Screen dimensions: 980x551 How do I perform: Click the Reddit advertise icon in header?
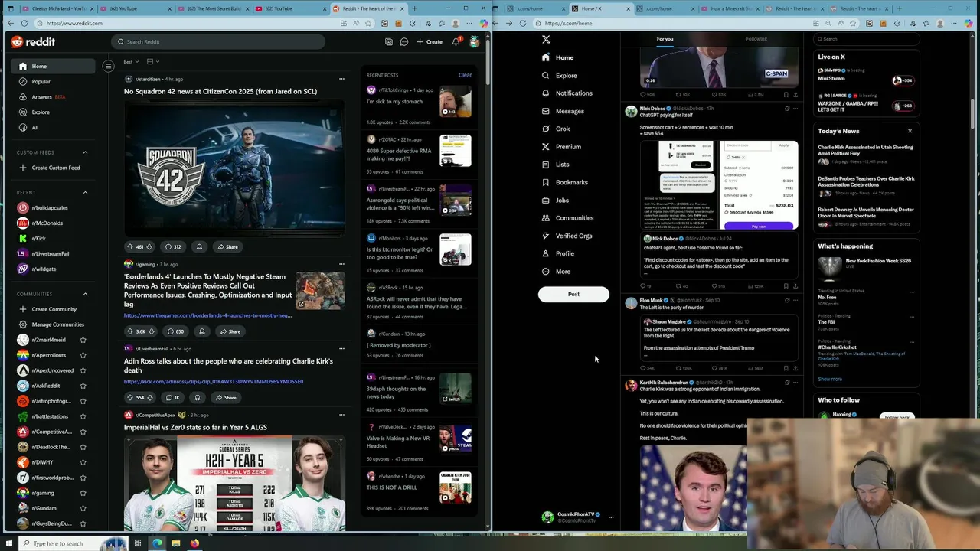(389, 42)
